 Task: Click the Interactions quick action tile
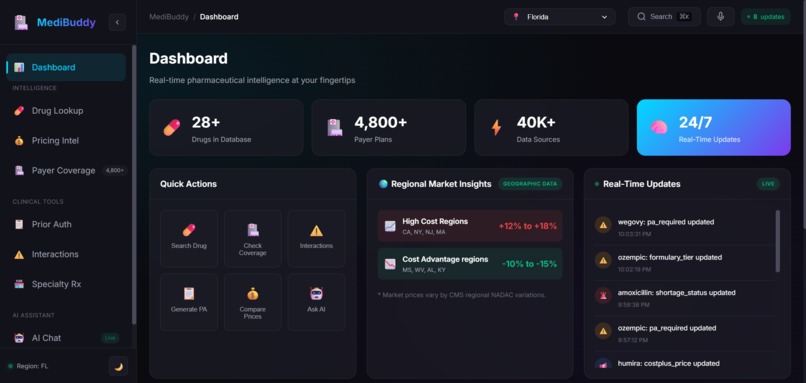coord(316,239)
